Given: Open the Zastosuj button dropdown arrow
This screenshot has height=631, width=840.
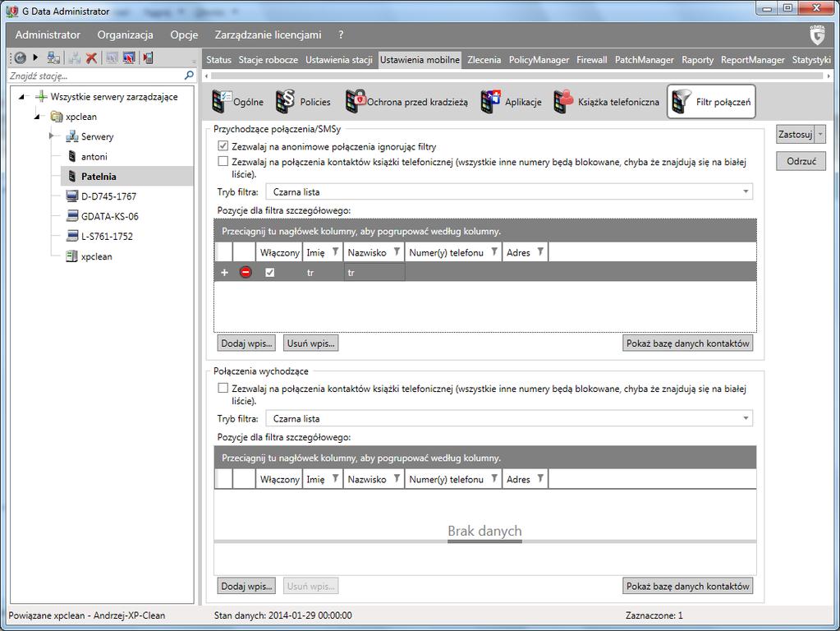Looking at the screenshot, I should [x=820, y=134].
